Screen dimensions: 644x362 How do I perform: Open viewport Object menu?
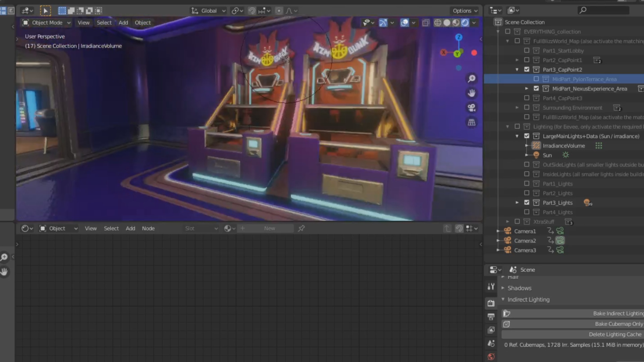click(143, 22)
